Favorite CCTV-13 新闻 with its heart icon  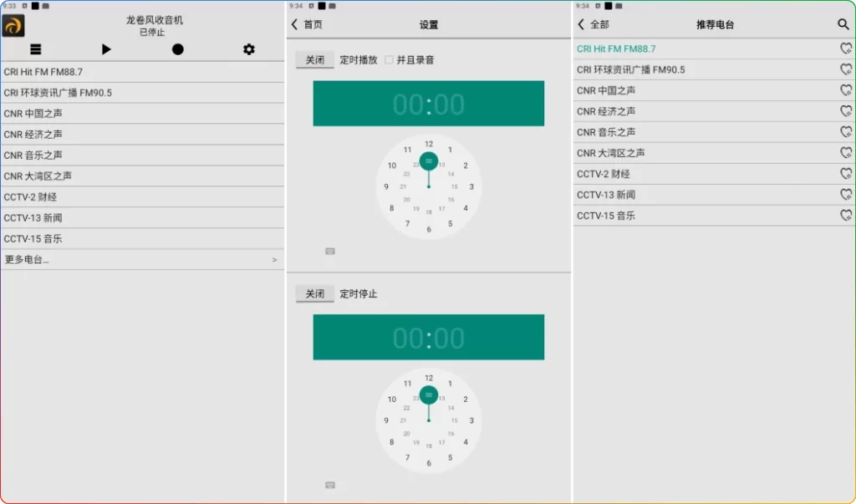pos(846,194)
